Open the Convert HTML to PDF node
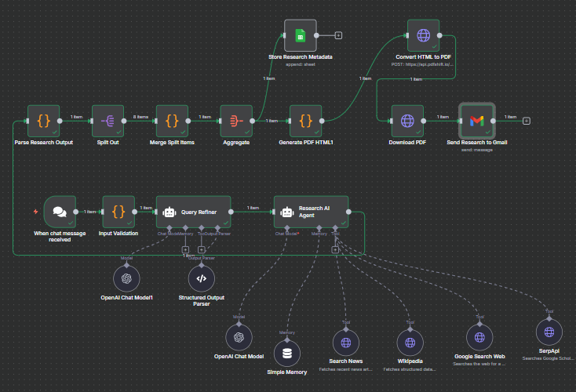 pyautogui.click(x=423, y=35)
